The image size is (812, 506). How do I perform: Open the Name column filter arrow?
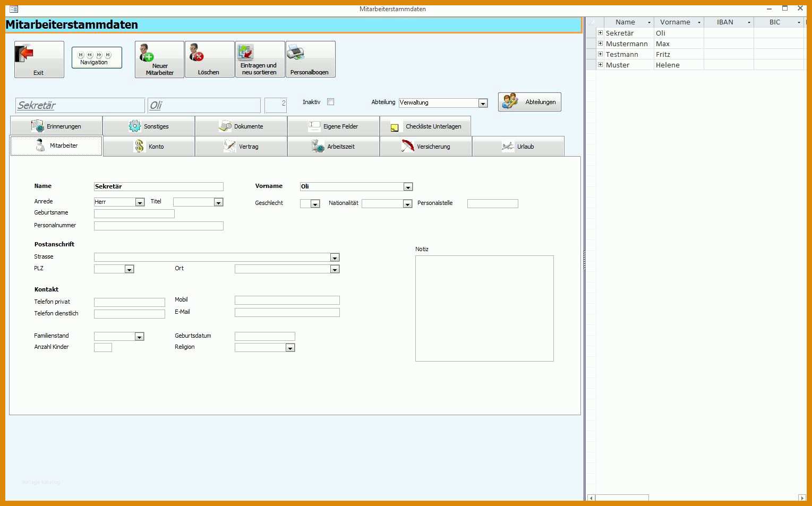[x=649, y=22]
